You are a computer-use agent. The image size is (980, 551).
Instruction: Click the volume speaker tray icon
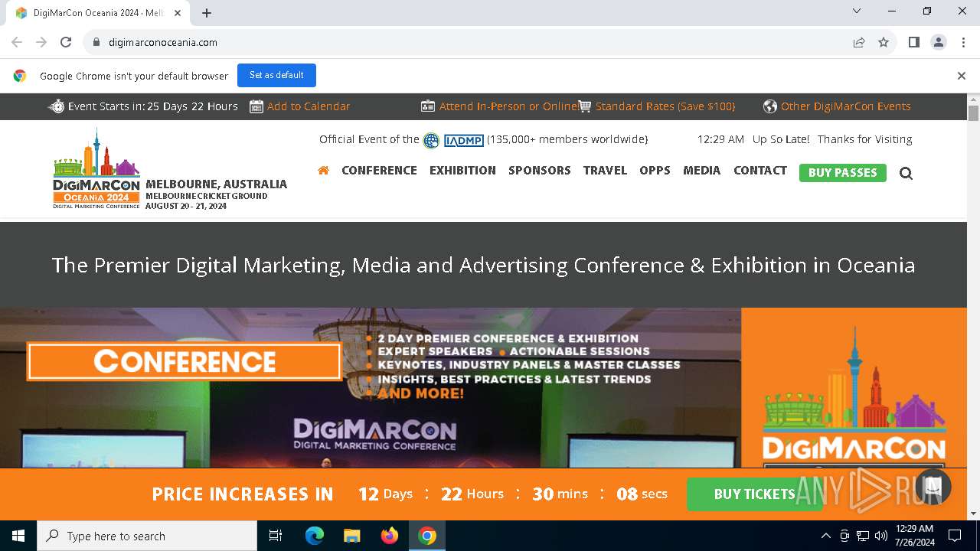pyautogui.click(x=880, y=536)
